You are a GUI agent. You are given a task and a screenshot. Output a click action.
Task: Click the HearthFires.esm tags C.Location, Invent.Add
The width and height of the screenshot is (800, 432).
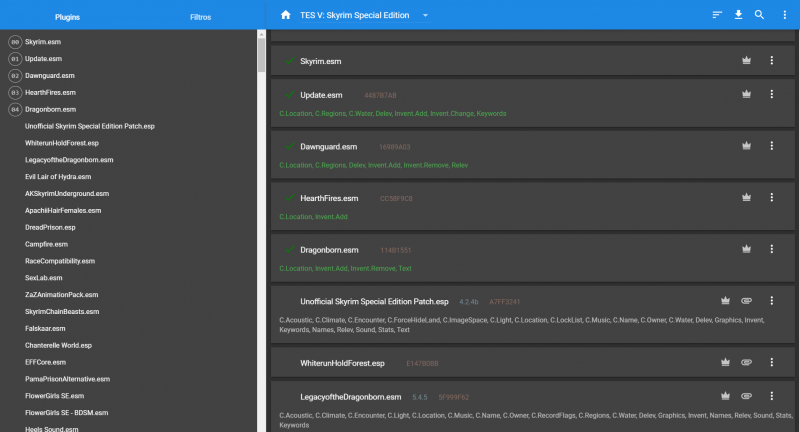313,217
